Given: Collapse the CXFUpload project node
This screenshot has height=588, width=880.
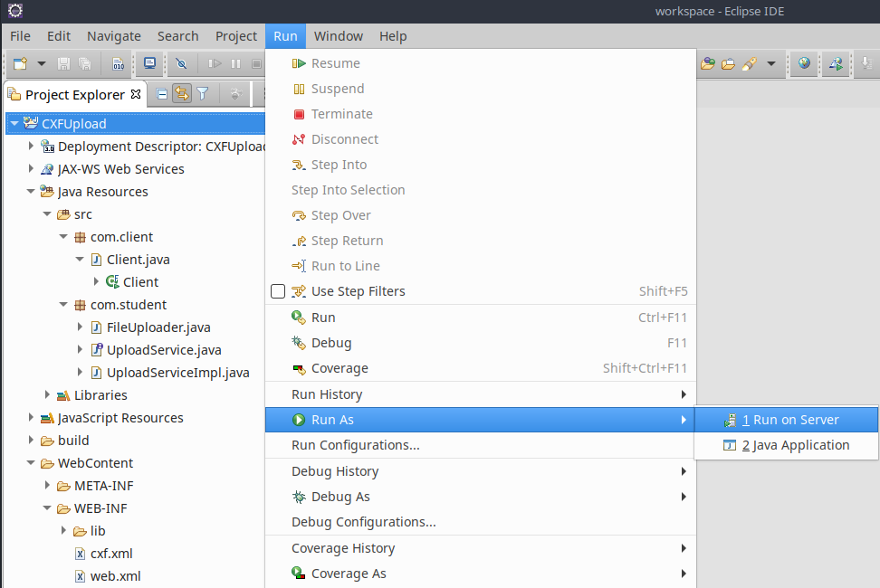Looking at the screenshot, I should tap(14, 124).
